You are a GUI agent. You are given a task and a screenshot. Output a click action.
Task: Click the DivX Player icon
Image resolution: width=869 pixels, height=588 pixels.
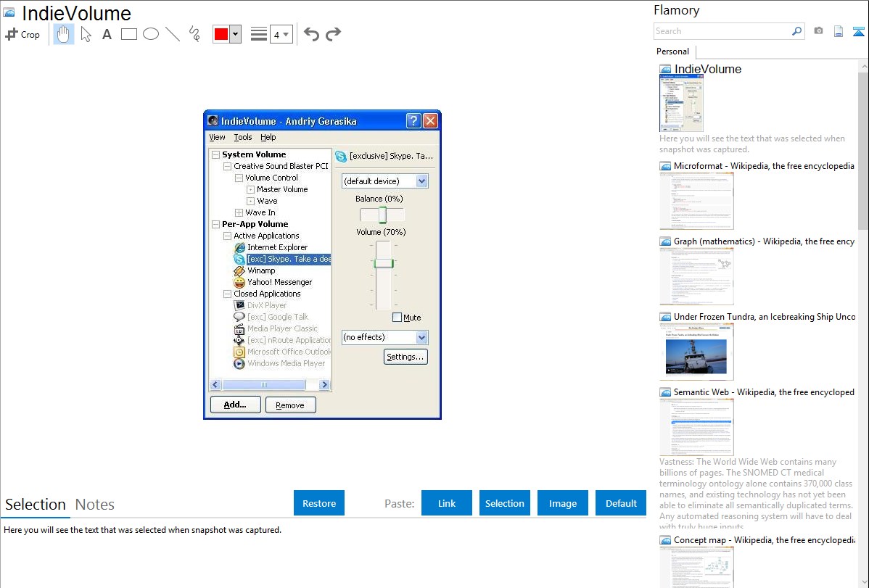click(239, 305)
